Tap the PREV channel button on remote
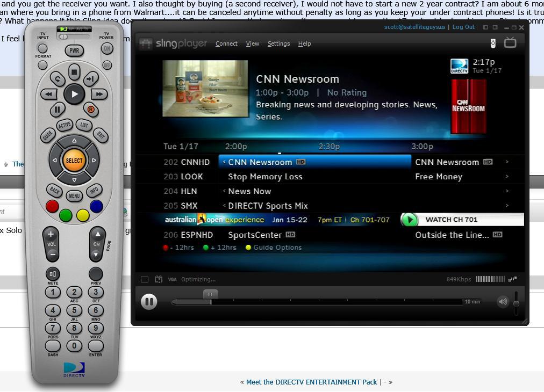 coord(96,274)
